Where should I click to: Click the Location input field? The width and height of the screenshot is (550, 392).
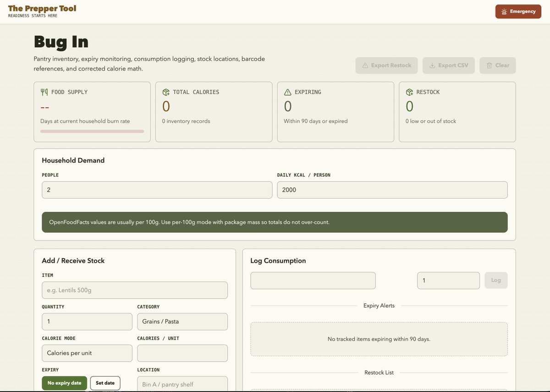coord(182,384)
